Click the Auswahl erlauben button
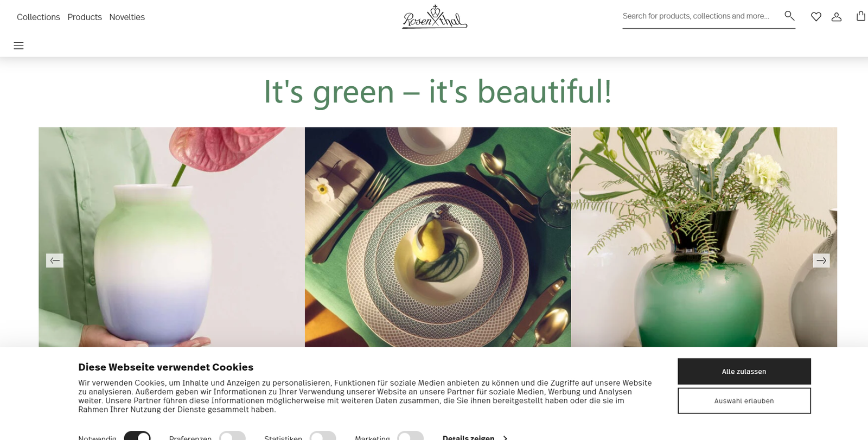Image resolution: width=868 pixels, height=440 pixels. click(744, 400)
